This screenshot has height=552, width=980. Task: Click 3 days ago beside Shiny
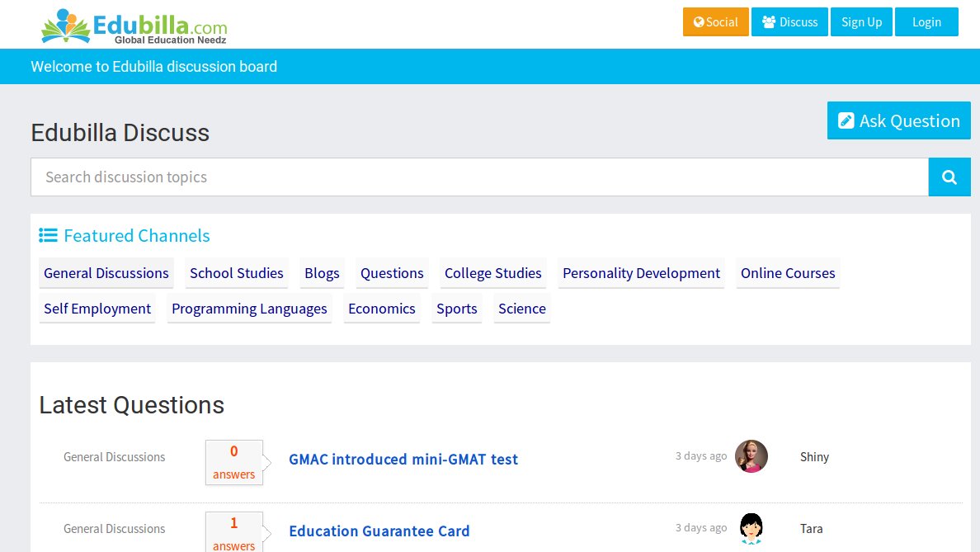[700, 455]
